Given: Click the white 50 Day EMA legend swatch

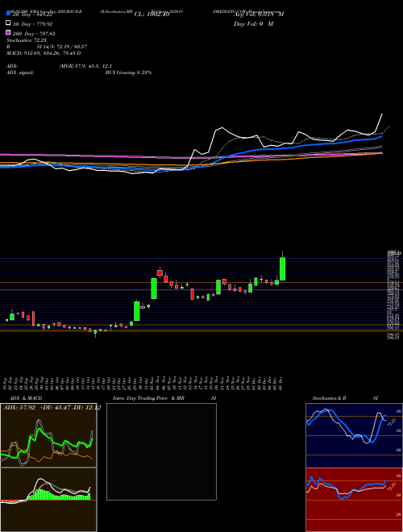Looking at the screenshot, I should (x=8, y=23).
